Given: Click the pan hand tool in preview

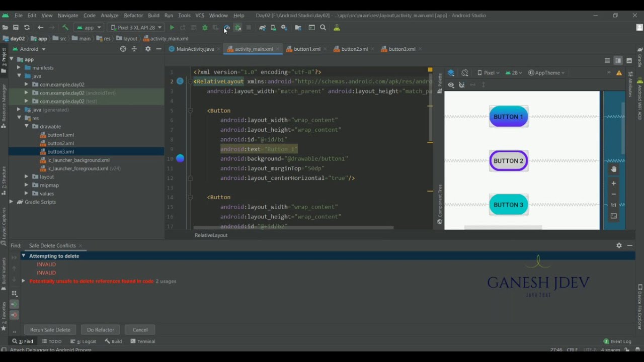Looking at the screenshot, I should [614, 169].
